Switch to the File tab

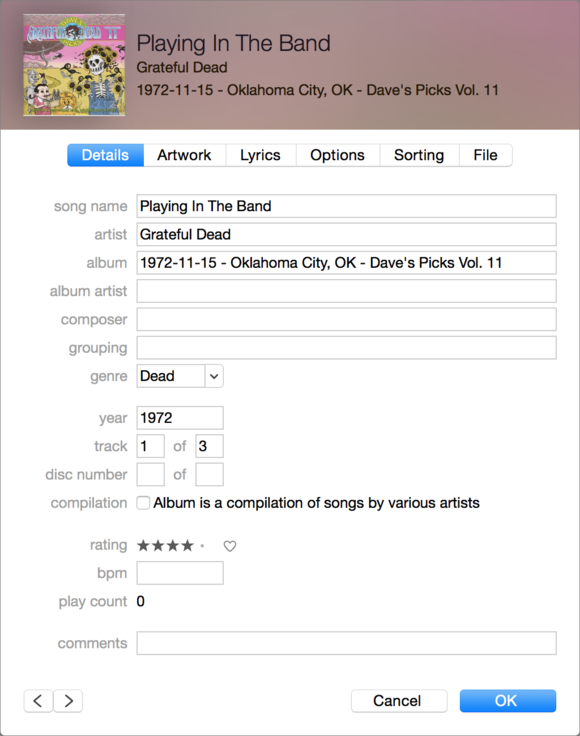(x=485, y=155)
